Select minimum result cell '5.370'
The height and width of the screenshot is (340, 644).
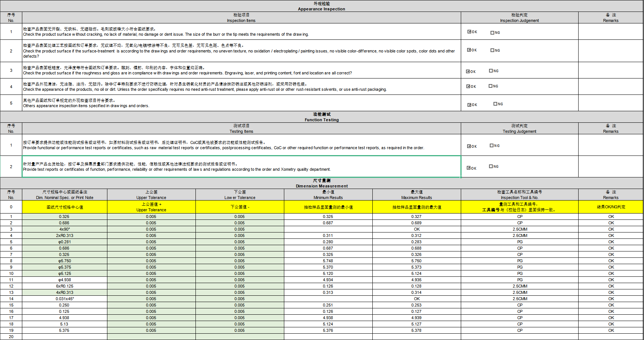(328, 267)
